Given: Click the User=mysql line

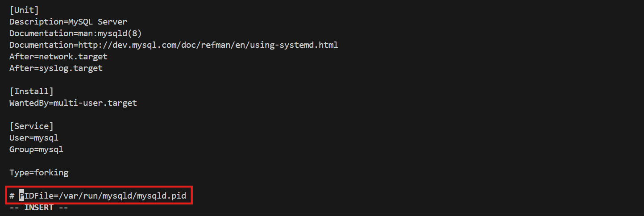Looking at the screenshot, I should click(34, 137).
